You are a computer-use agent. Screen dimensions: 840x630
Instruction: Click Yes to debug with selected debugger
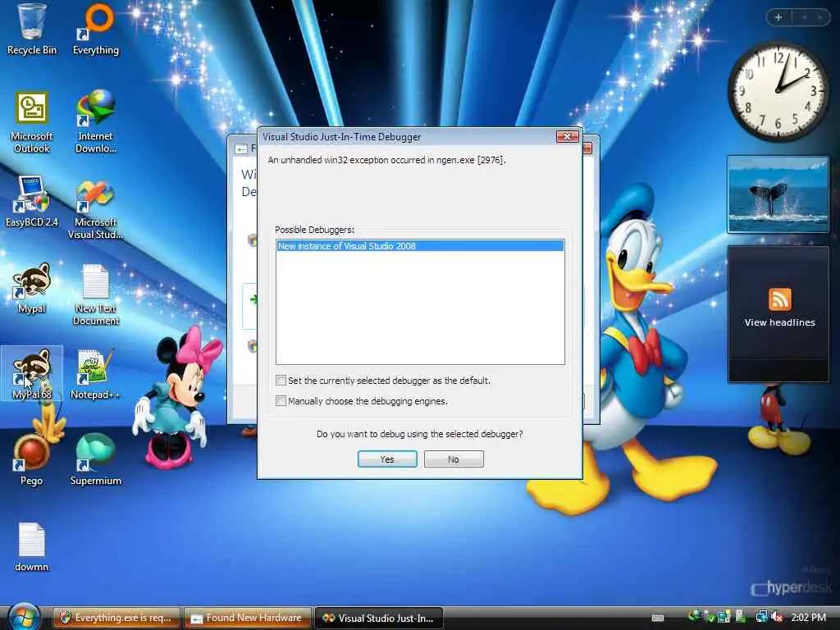click(387, 459)
